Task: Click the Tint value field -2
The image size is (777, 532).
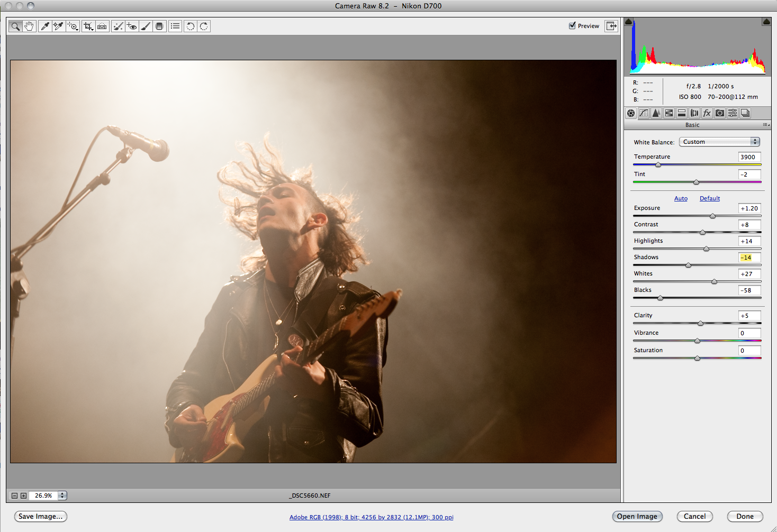Action: point(749,175)
